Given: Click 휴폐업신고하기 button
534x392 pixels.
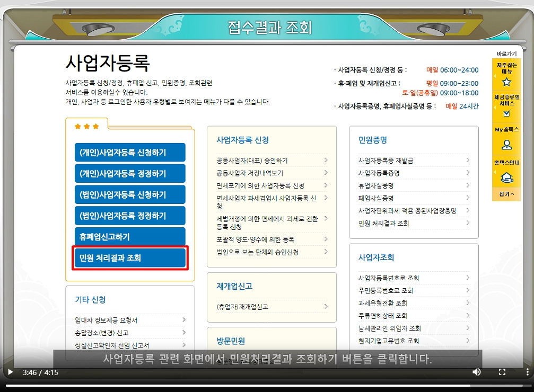Looking at the screenshot, I should tap(130, 236).
